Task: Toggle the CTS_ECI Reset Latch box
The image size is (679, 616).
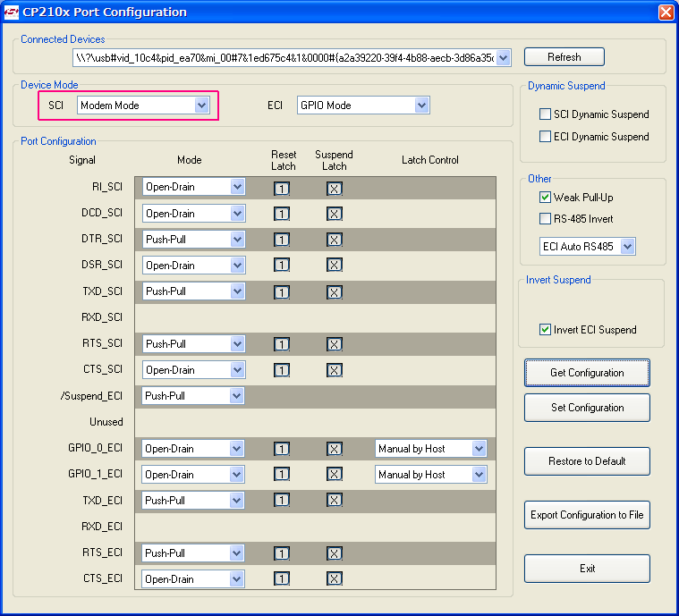Action: 282,578
